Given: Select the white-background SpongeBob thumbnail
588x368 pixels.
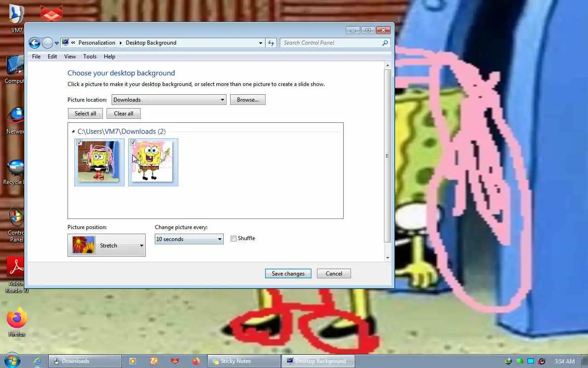Looking at the screenshot, I should coord(153,162).
